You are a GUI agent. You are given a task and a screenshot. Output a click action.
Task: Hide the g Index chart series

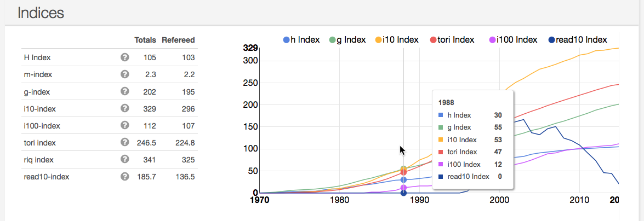tap(347, 39)
